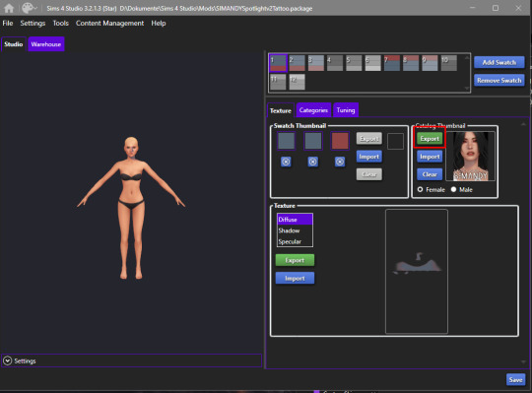532x393 pixels.
Task: Import a catalog thumbnail
Action: pos(430,157)
